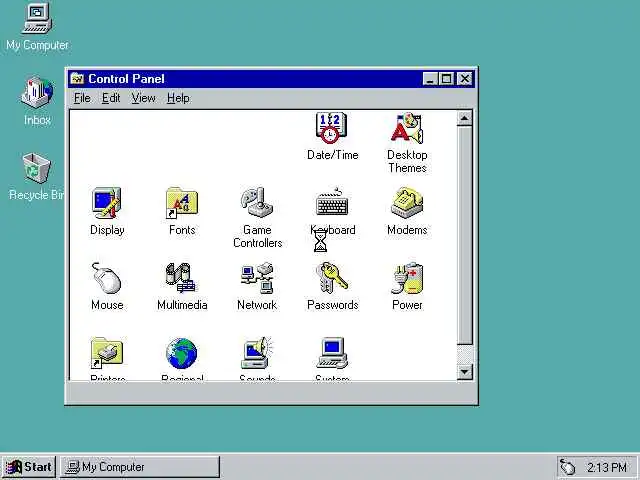Click the vertical scrollbar thumb
This screenshot has height=480, width=640.
464,236
